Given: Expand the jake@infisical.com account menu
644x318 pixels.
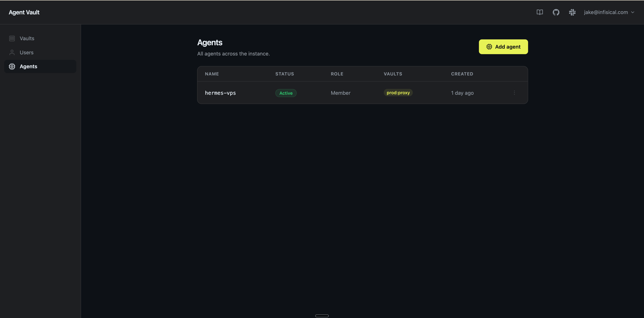Looking at the screenshot, I should (x=609, y=12).
